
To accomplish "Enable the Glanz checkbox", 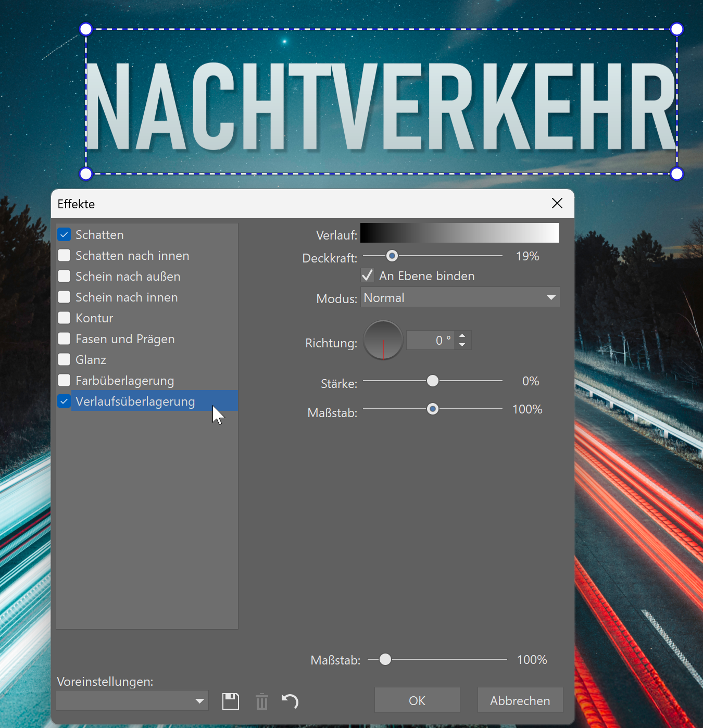I will coord(64,360).
